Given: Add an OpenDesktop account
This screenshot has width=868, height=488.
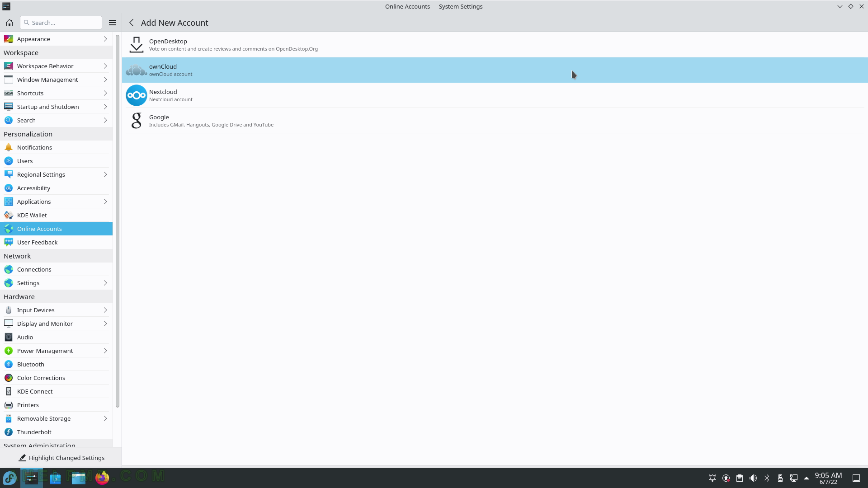Looking at the screenshot, I should coord(495,45).
